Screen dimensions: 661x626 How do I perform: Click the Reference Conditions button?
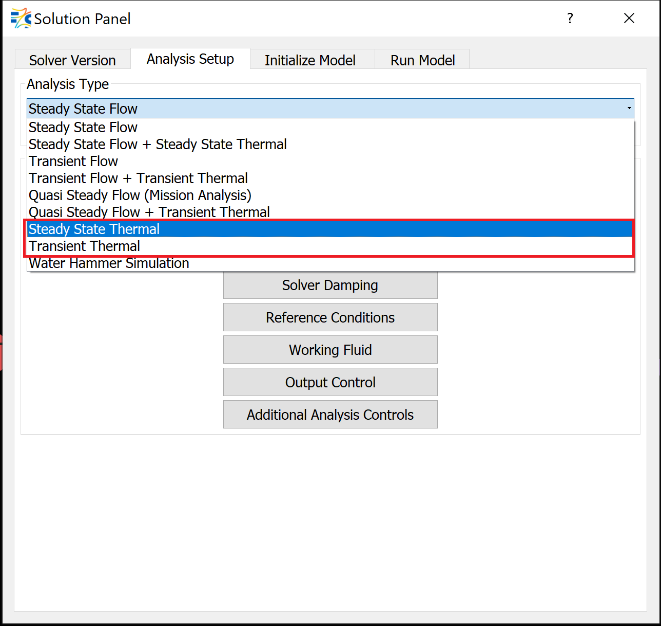pos(330,317)
